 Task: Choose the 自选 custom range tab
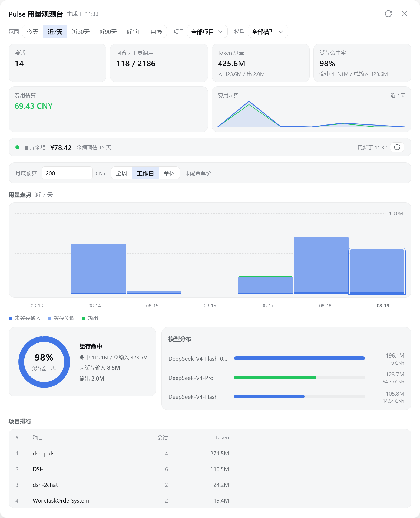pyautogui.click(x=156, y=32)
